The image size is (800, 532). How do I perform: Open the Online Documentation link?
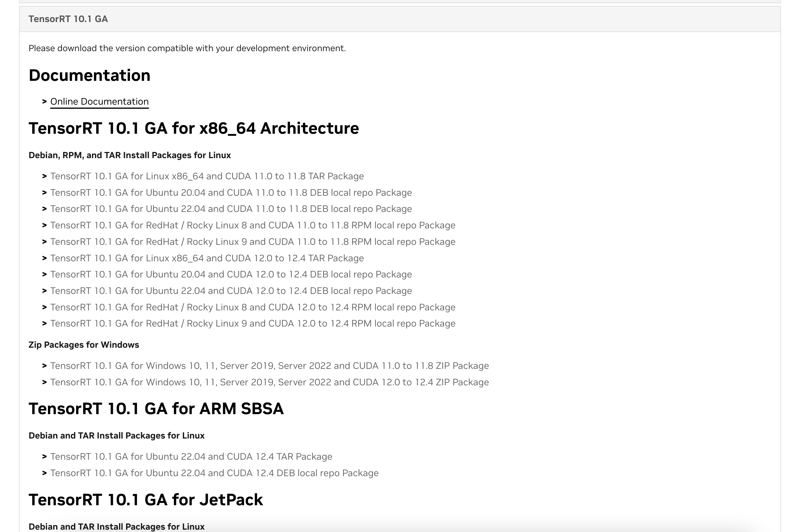99,101
